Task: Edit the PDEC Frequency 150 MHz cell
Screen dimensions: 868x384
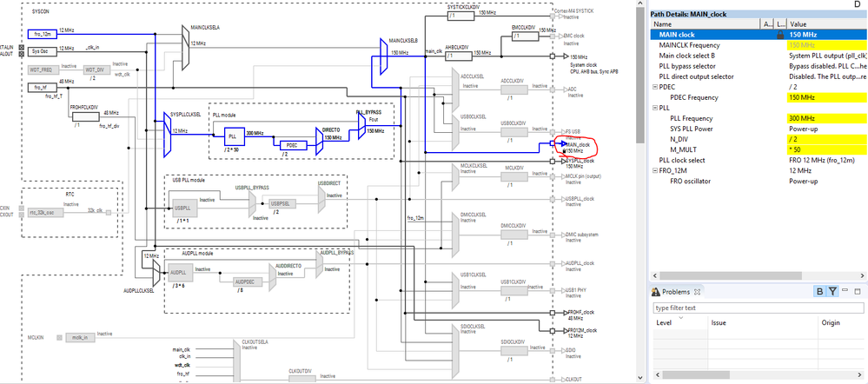Action: (827, 97)
